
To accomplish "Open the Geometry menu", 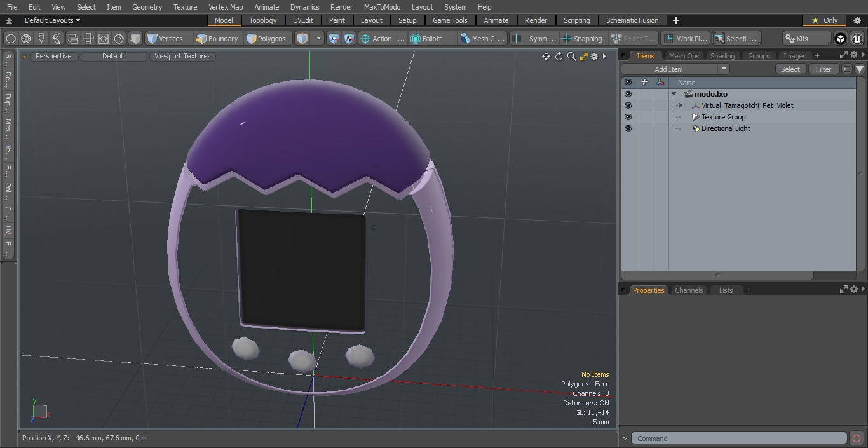I will (x=147, y=7).
